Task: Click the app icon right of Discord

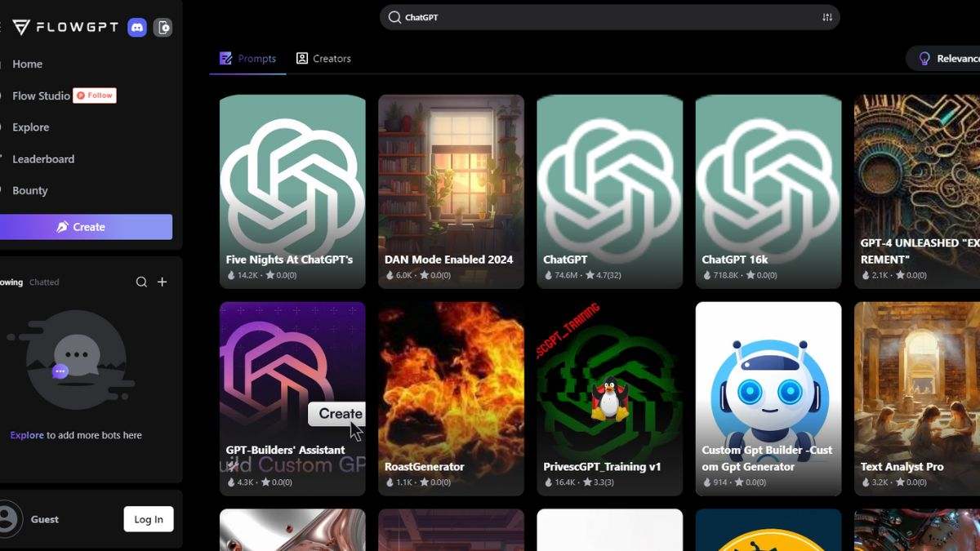Action: pyautogui.click(x=163, y=27)
